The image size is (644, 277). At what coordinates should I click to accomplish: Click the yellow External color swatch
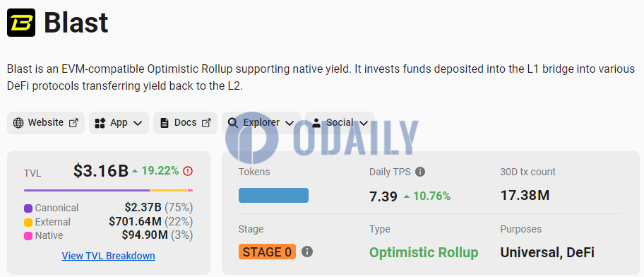click(28, 223)
